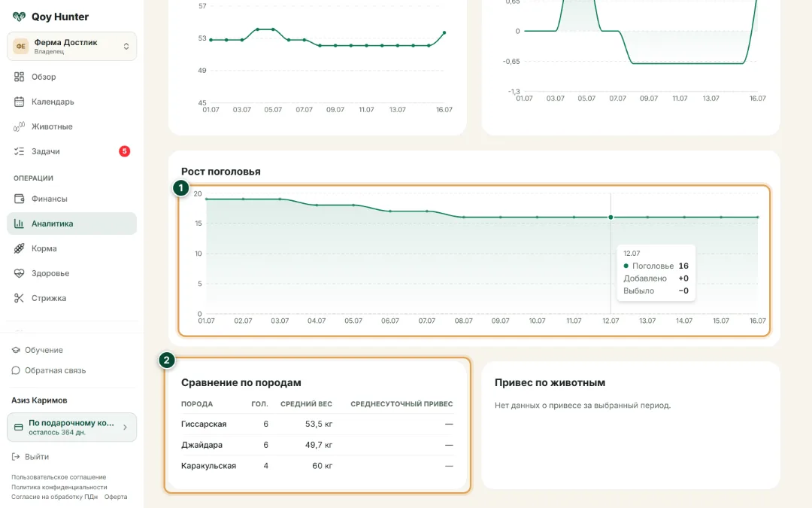Image resolution: width=812 pixels, height=508 pixels.
Task: Click the 16.07 end point of herd chart
Action: tap(758, 217)
